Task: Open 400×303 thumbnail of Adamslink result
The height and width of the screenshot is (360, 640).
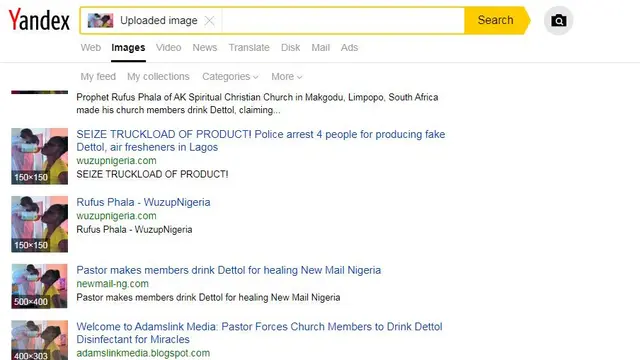Action: (40, 340)
